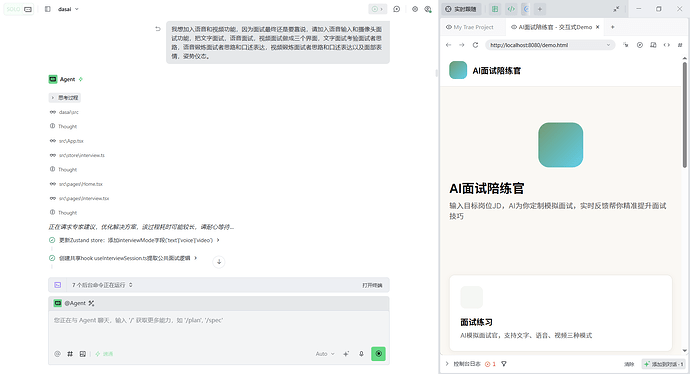Click the browser forward arrow
This screenshot has width=690, height=374.
pyautogui.click(x=462, y=45)
